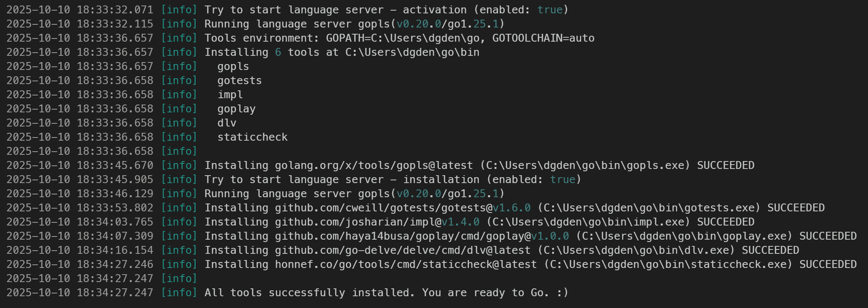Open the golang.org/x/tools/gopls@latest path
The width and height of the screenshot is (868, 308).
(x=374, y=165)
